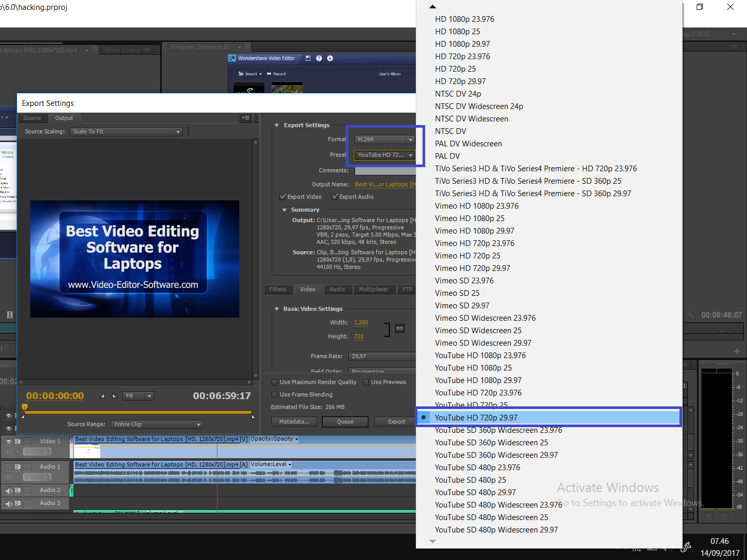The width and height of the screenshot is (747, 560).
Task: Toggle sync lock on Audio 3 track
Action: click(x=18, y=503)
